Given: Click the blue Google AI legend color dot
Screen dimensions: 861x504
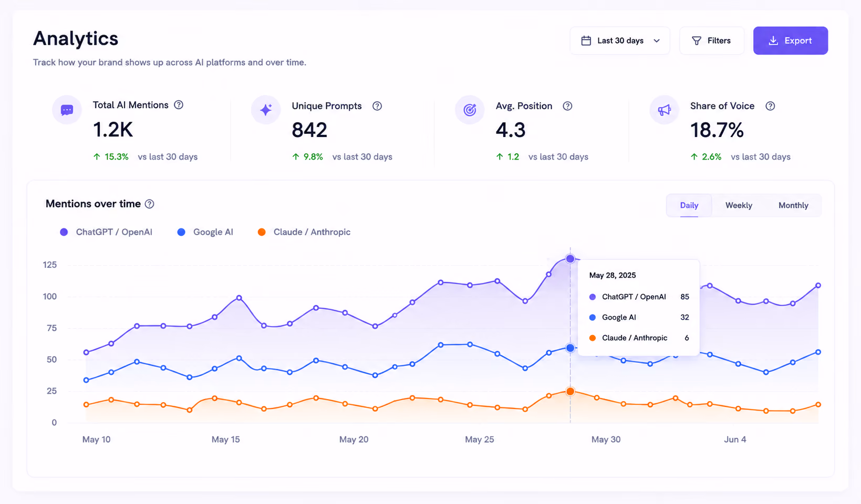Looking at the screenshot, I should (x=181, y=232).
